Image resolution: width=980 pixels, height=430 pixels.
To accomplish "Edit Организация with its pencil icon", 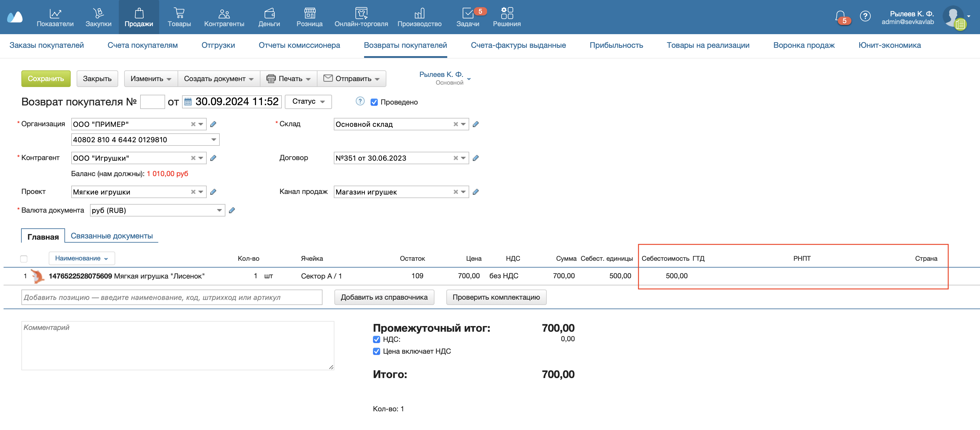I will [213, 124].
